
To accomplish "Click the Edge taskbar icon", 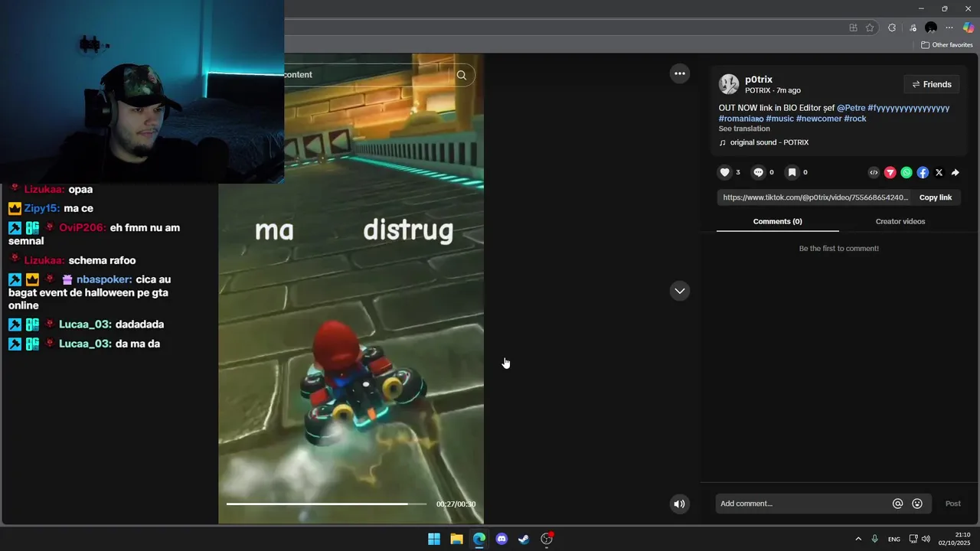I will [x=479, y=539].
